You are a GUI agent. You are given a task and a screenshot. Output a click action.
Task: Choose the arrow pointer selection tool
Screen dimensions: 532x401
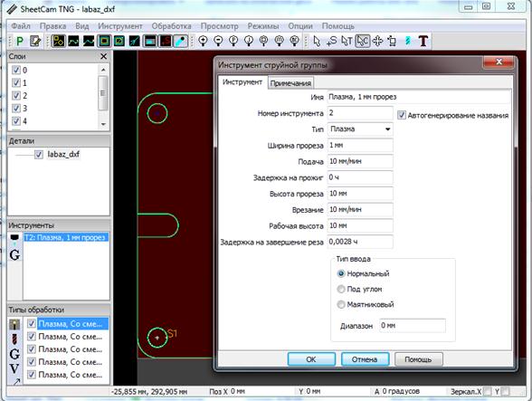pyautogui.click(x=317, y=41)
